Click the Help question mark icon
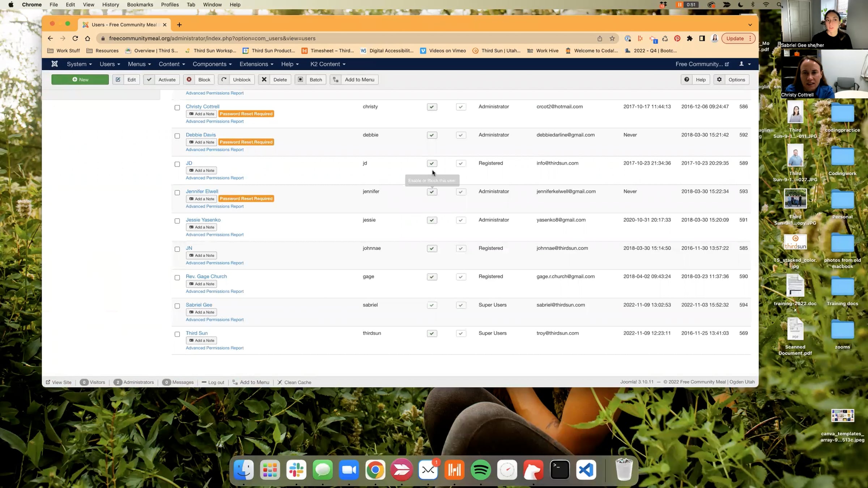The height and width of the screenshot is (488, 868). click(x=686, y=80)
